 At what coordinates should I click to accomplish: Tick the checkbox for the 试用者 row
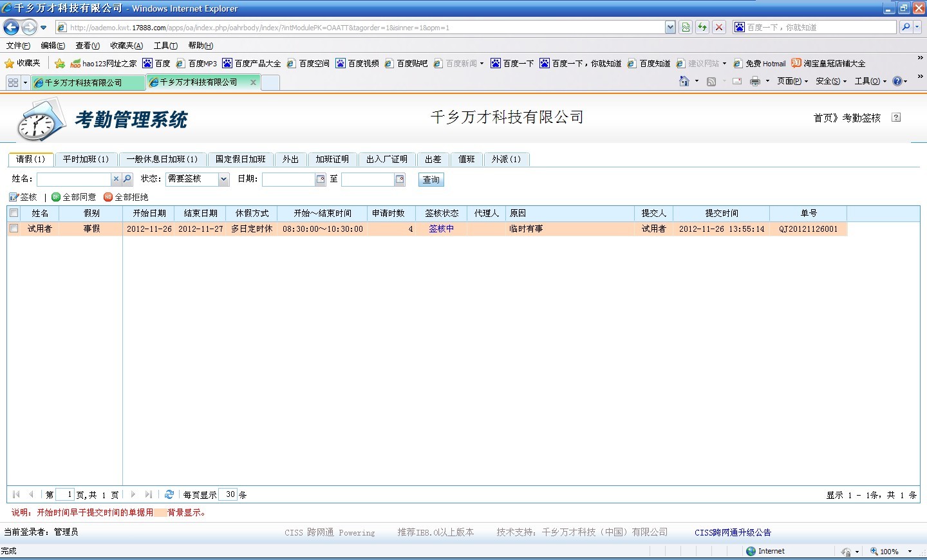point(14,229)
